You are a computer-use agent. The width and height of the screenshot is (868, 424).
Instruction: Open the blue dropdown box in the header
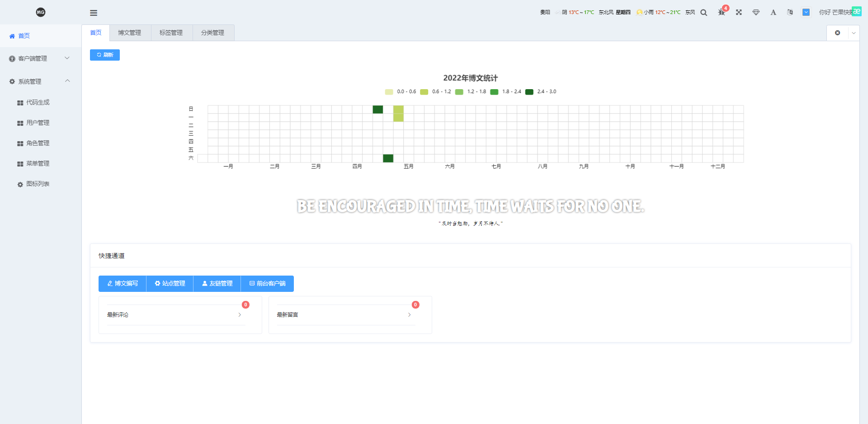coord(806,12)
